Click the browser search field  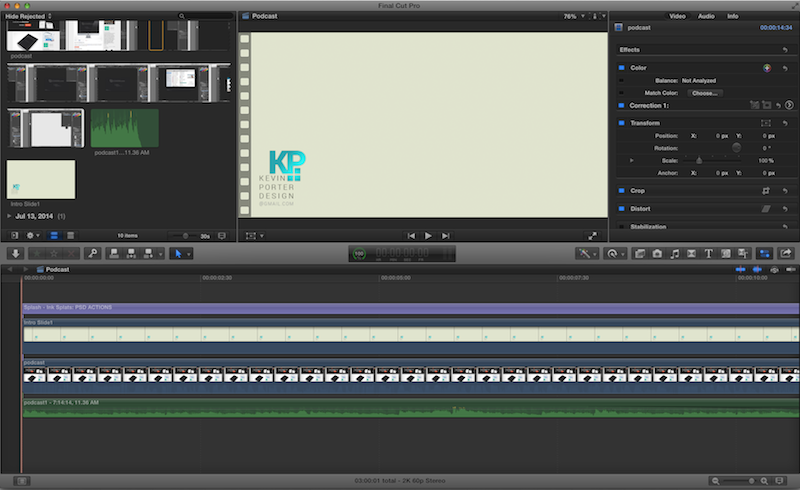(206, 16)
